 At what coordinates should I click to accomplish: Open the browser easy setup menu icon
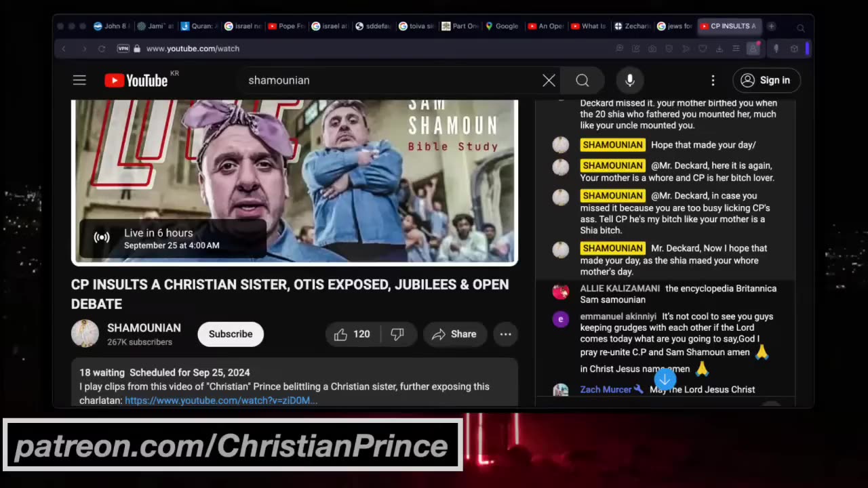coord(736,49)
